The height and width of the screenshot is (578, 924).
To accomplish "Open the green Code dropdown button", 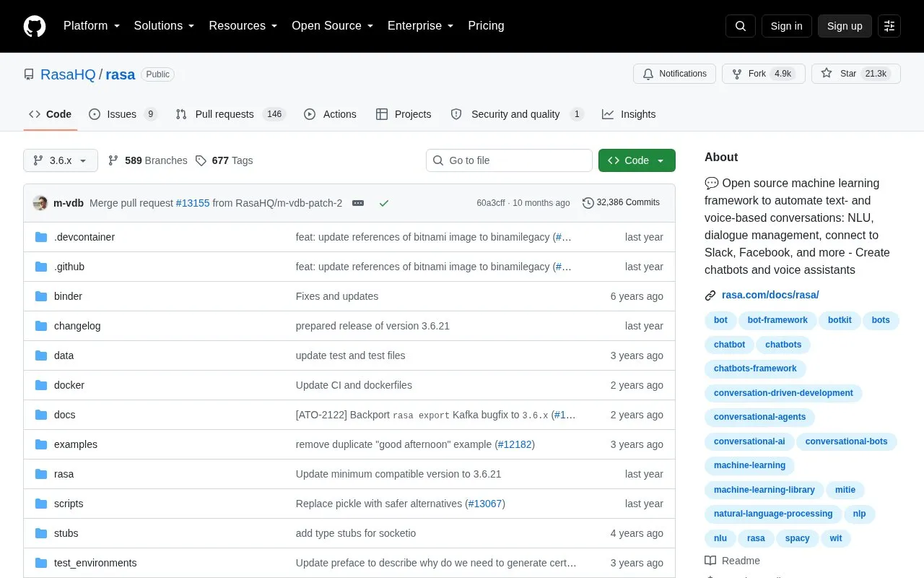I will pos(637,160).
